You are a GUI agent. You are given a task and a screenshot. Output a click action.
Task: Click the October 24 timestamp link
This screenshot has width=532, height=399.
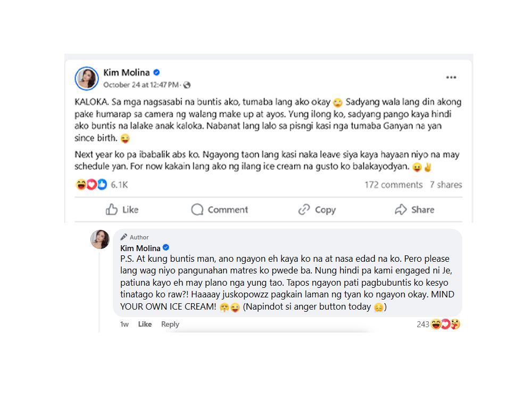[x=141, y=85]
